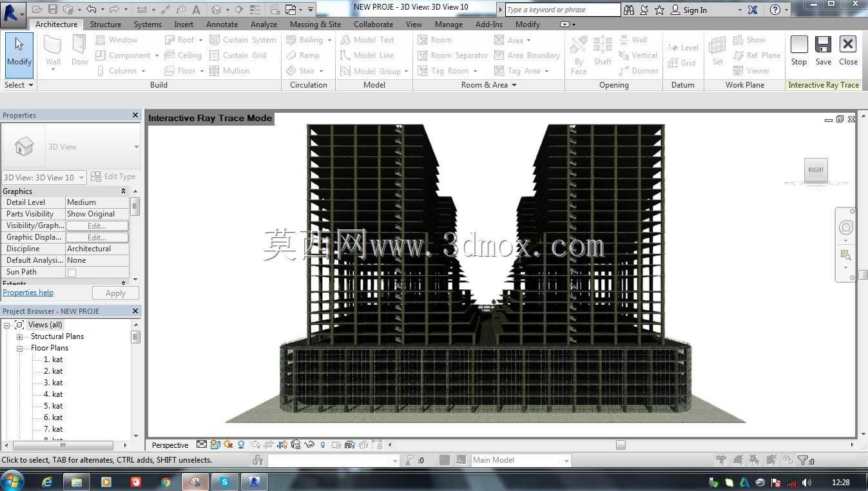Image resolution: width=868 pixels, height=491 pixels.
Task: Click the zoom tool on navigation bar
Action: tap(846, 256)
